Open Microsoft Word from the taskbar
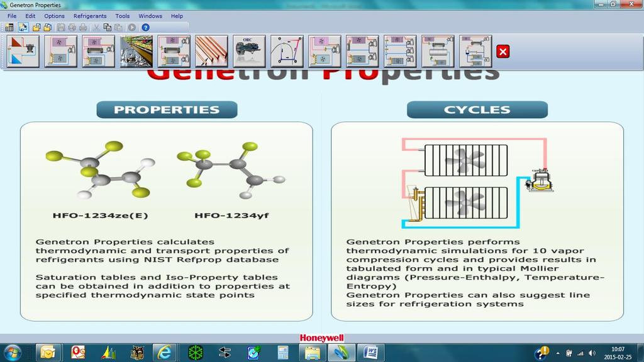644x362 pixels. coord(371,353)
